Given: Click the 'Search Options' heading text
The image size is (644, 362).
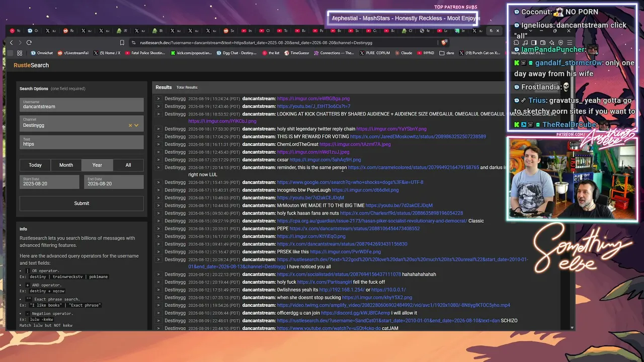Looking at the screenshot, I should tap(34, 88).
